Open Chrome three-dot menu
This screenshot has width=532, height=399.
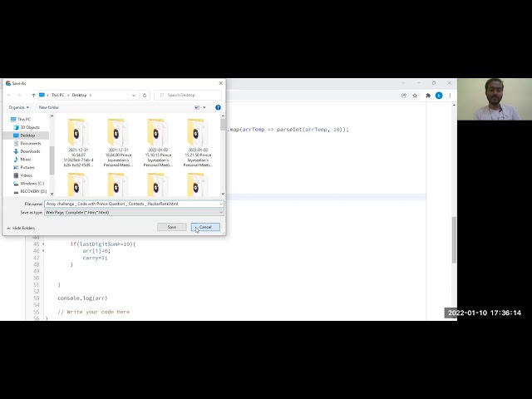(450, 96)
